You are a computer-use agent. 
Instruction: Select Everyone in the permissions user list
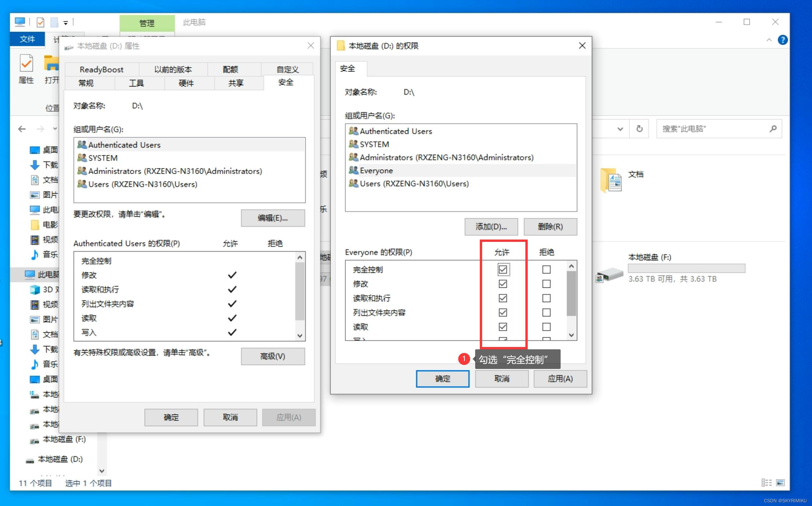point(461,170)
